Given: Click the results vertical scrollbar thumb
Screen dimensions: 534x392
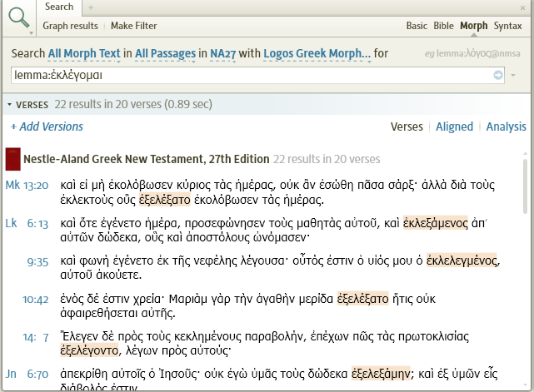Looking at the screenshot, I should (x=525, y=186).
